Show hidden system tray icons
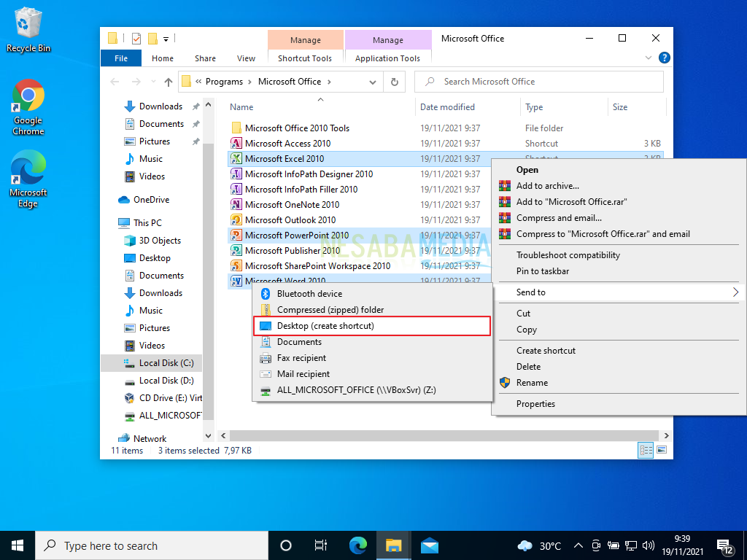Image resolution: width=747 pixels, height=560 pixels. tap(578, 545)
